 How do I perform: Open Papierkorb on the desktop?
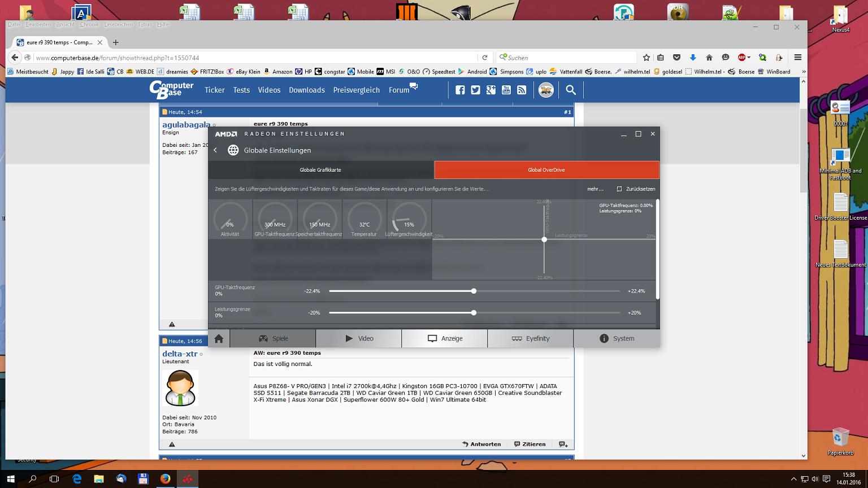[x=840, y=441]
